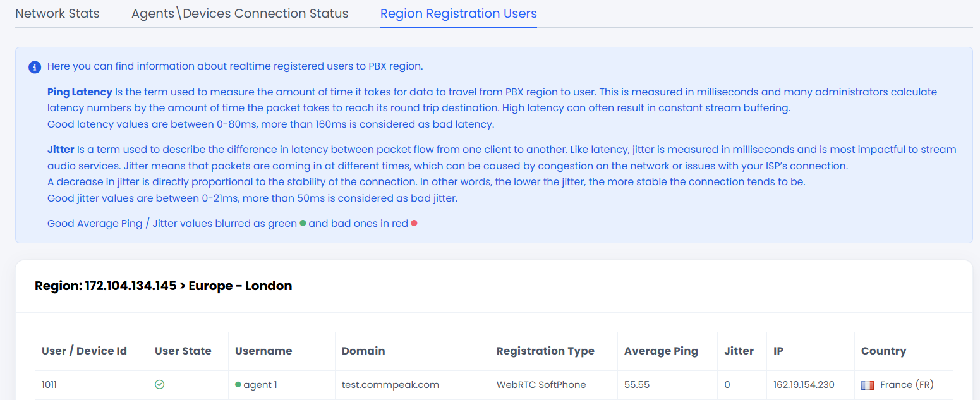The image size is (980, 400).
Task: Click the username agent 1
Action: click(x=260, y=384)
